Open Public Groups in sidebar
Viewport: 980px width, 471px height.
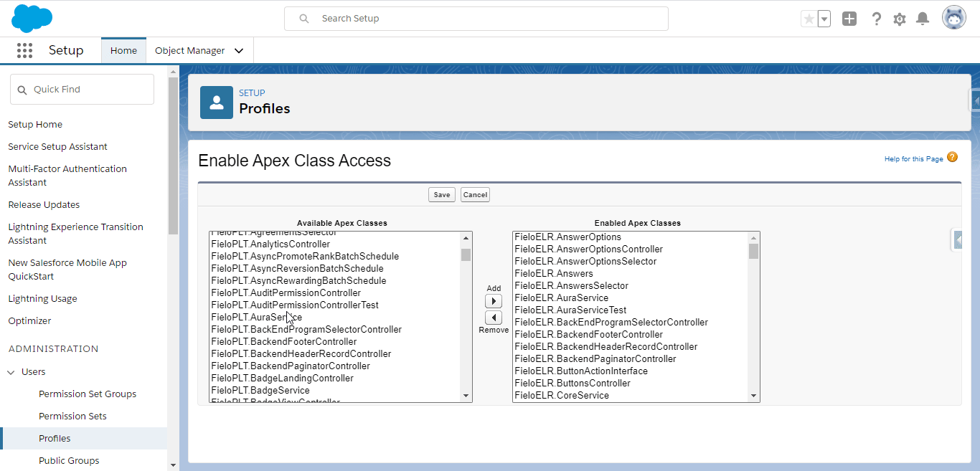(x=69, y=461)
